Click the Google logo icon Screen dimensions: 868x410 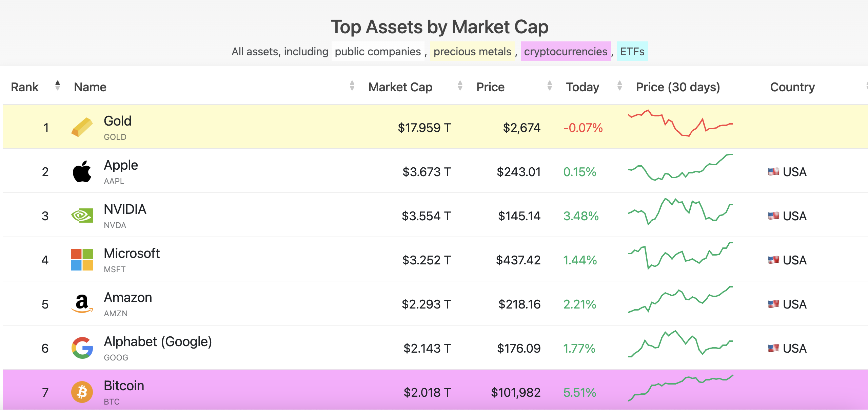[x=82, y=348]
